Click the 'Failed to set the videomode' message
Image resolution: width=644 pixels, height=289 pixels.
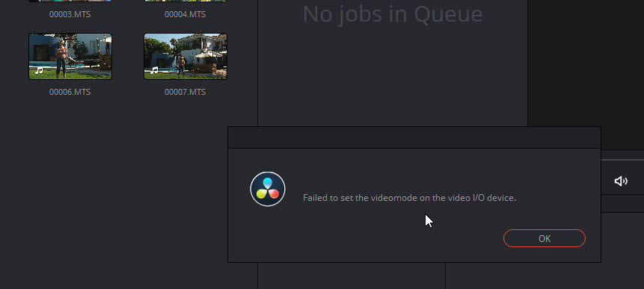[x=409, y=198]
